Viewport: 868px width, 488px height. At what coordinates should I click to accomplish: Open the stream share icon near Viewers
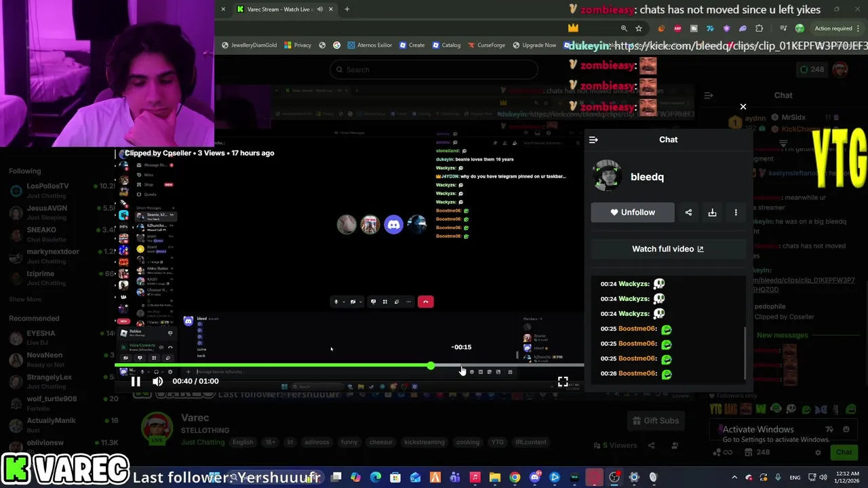click(652, 445)
